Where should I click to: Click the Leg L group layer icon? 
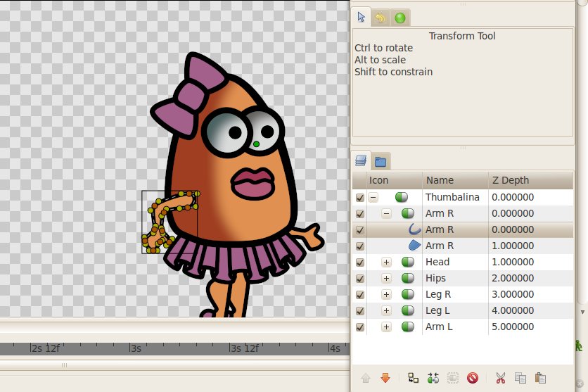[408, 310]
